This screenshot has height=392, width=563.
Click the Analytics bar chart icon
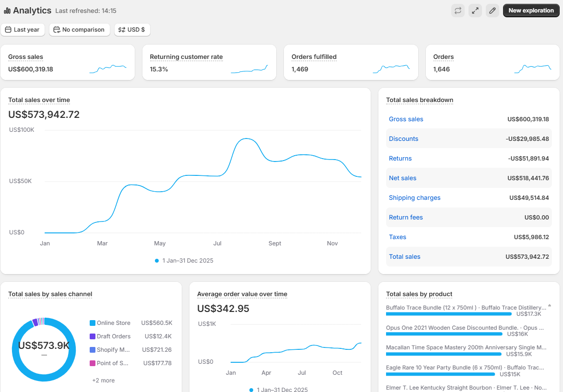coord(7,11)
